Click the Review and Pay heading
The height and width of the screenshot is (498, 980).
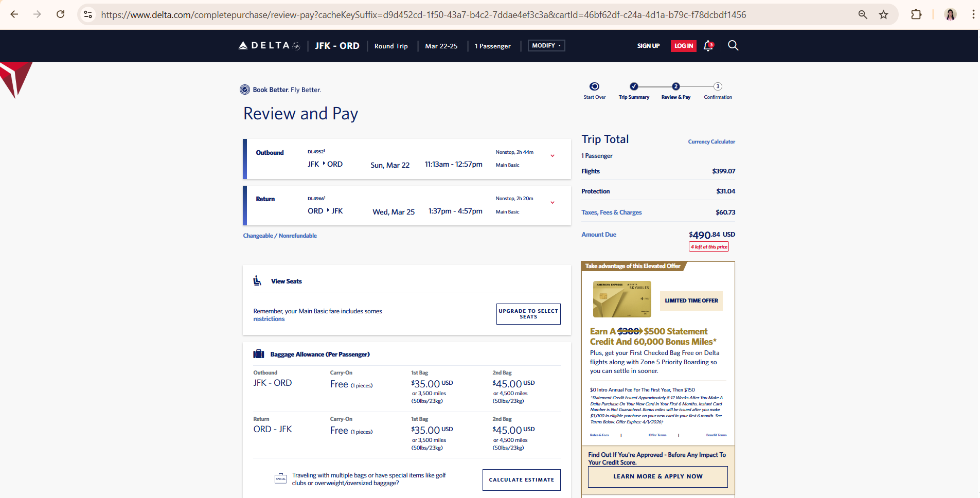300,113
